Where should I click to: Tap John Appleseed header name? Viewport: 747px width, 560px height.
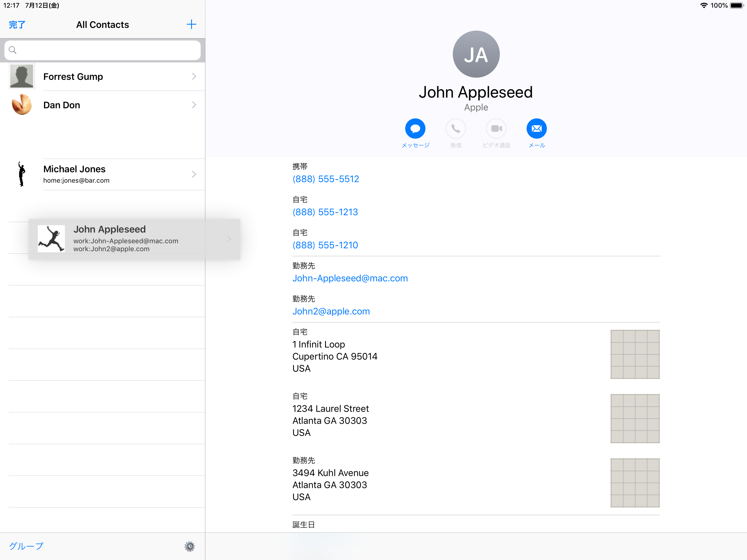pos(476,92)
